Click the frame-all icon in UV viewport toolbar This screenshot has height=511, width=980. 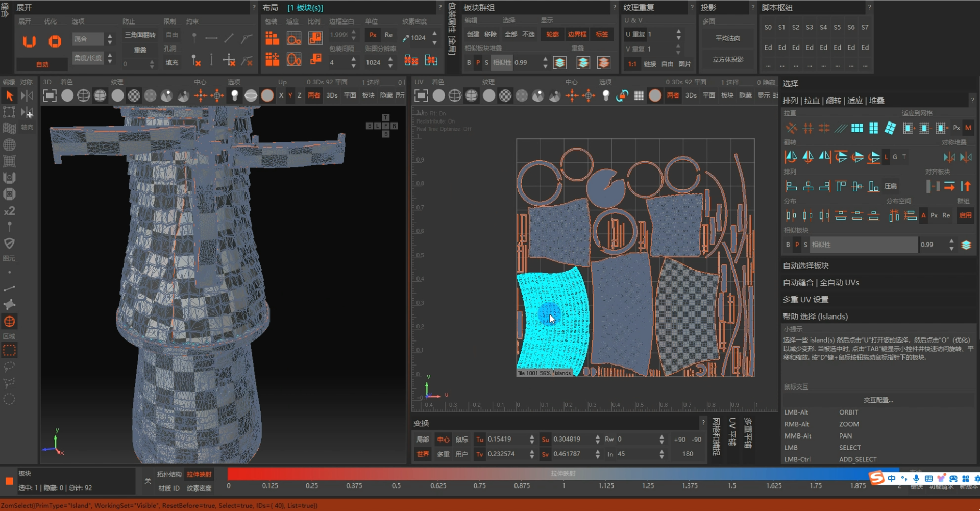421,95
